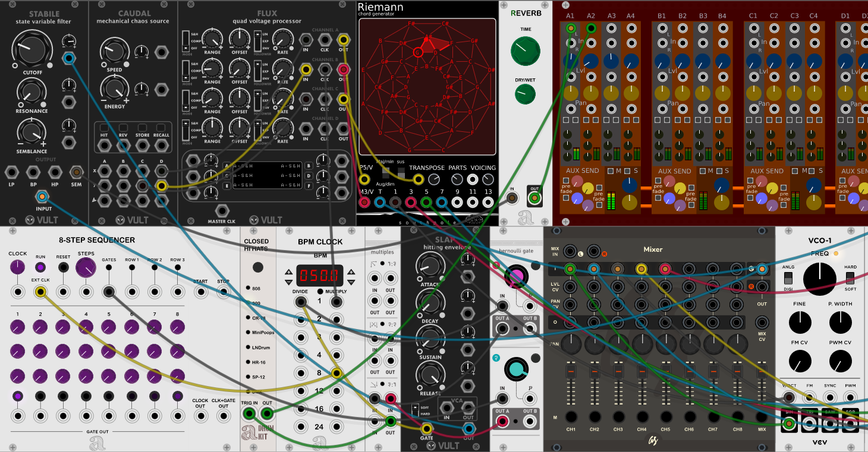Toggle the Mixer CH1 mute button
This screenshot has height=452, width=868.
(x=571, y=416)
